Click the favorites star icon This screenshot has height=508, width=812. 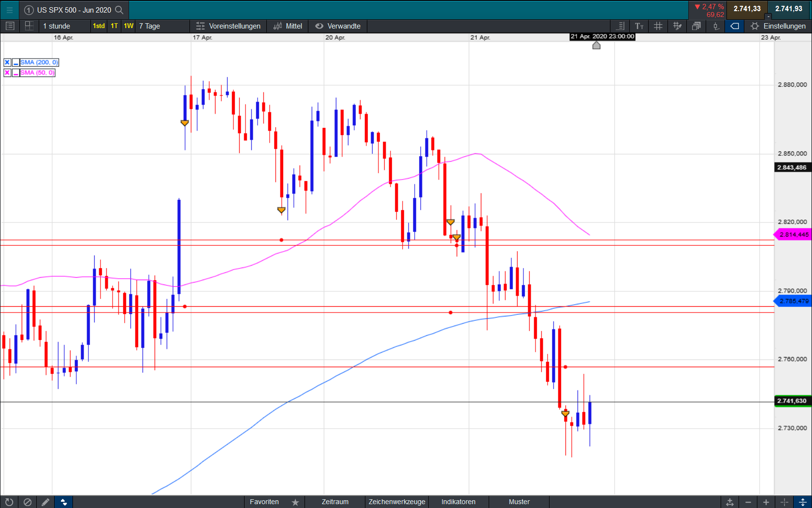pos(295,502)
